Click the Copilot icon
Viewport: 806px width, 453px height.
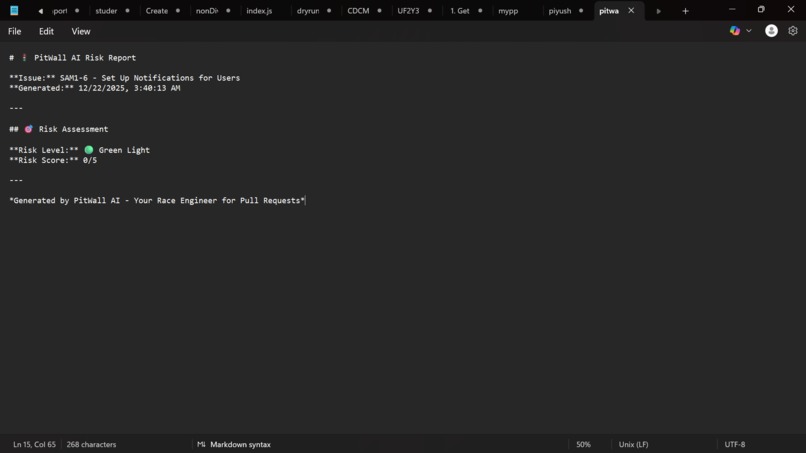[x=735, y=31]
